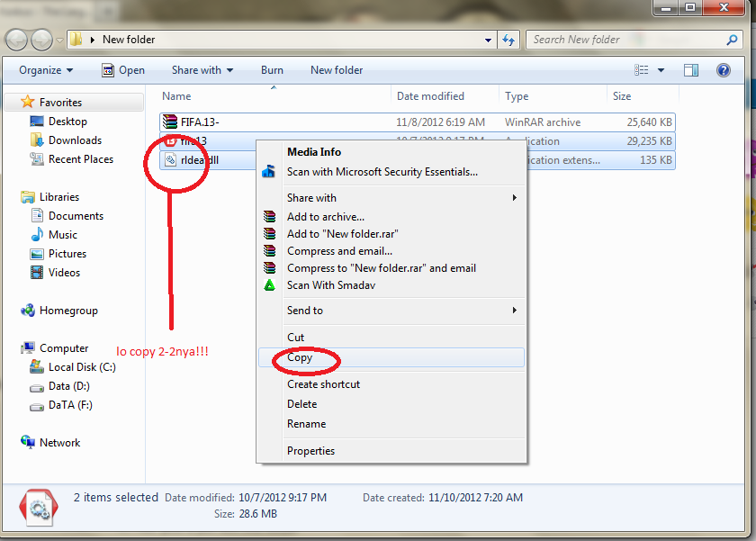Select the rldea.dll file icon
Image resolution: width=756 pixels, height=541 pixels.
(170, 159)
